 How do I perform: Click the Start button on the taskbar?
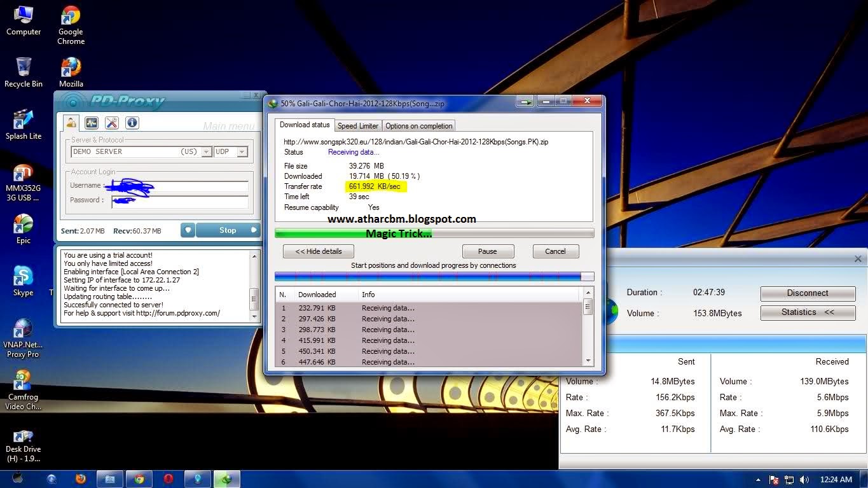pos(18,478)
